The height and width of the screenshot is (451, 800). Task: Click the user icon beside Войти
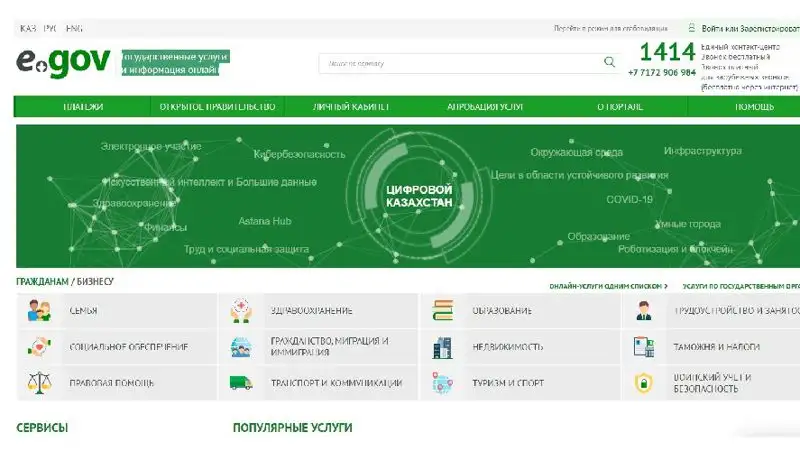click(691, 28)
